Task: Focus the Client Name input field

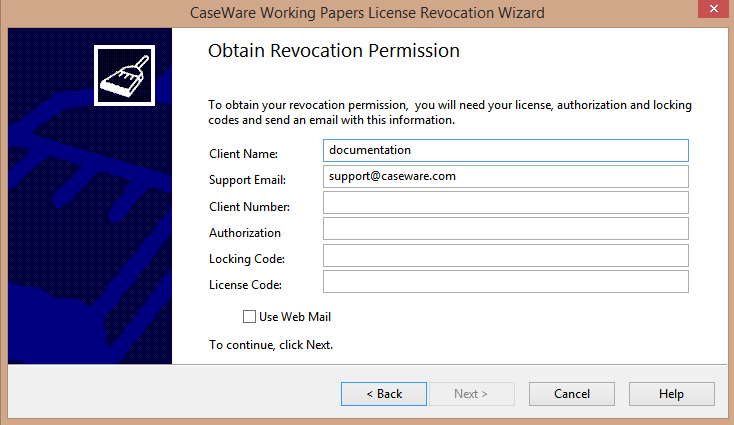Action: click(506, 150)
